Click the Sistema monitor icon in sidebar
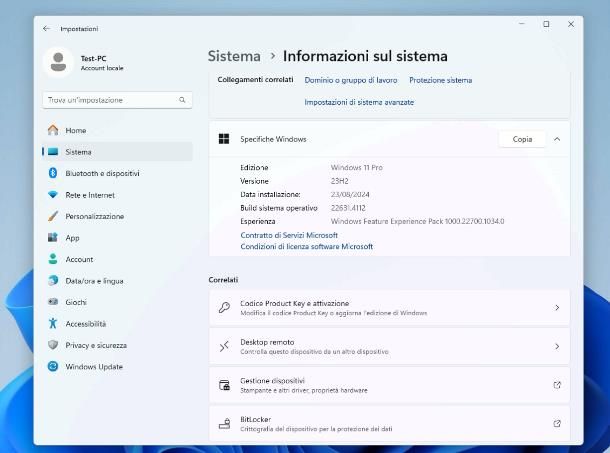 (53, 152)
